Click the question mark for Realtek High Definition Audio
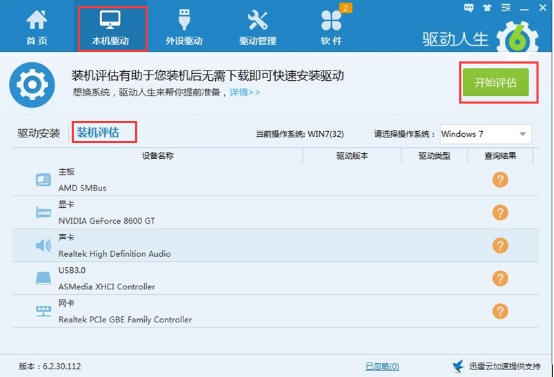The image size is (554, 377). [500, 246]
